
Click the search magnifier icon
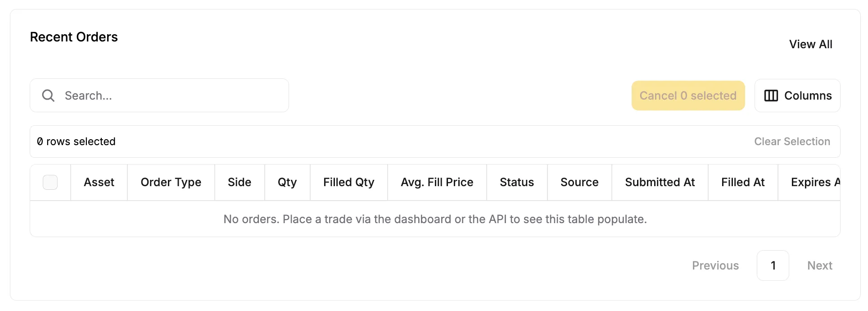coord(48,96)
